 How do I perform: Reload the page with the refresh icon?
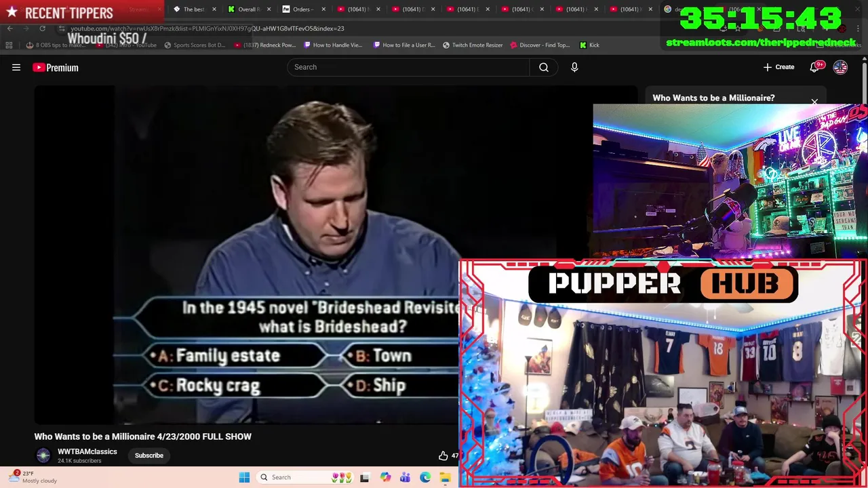click(42, 28)
